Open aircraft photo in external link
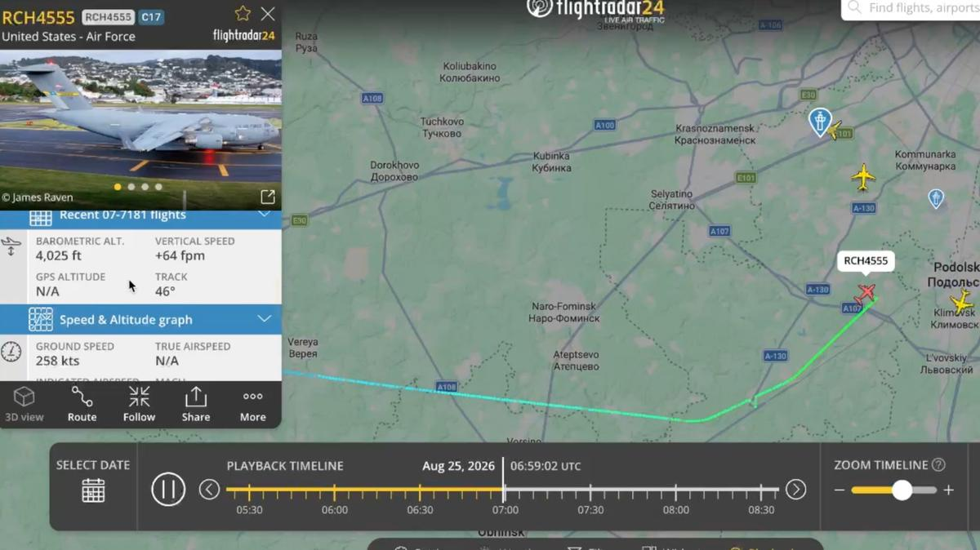Image resolution: width=980 pixels, height=550 pixels. click(268, 197)
